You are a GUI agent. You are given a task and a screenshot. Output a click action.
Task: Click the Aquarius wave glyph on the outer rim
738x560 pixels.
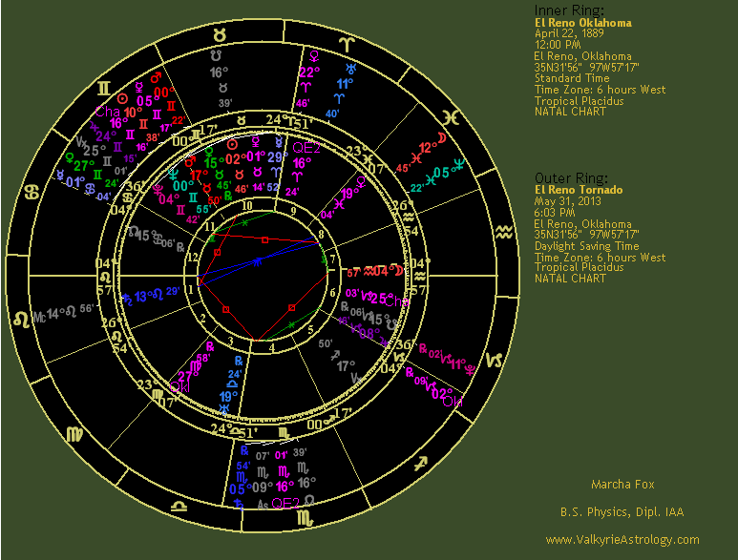(x=503, y=231)
